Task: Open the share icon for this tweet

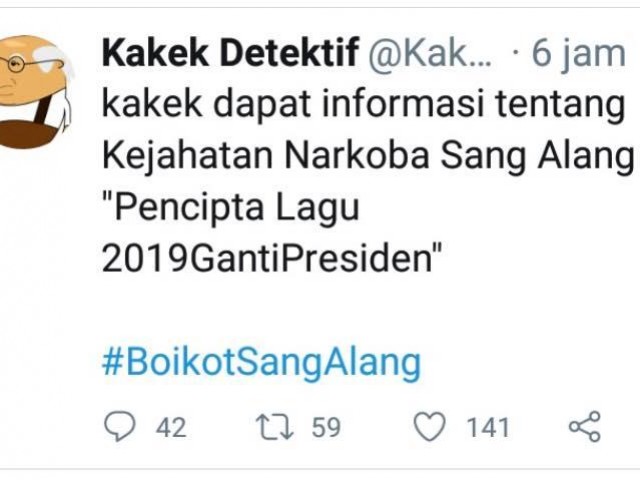Action: (583, 427)
